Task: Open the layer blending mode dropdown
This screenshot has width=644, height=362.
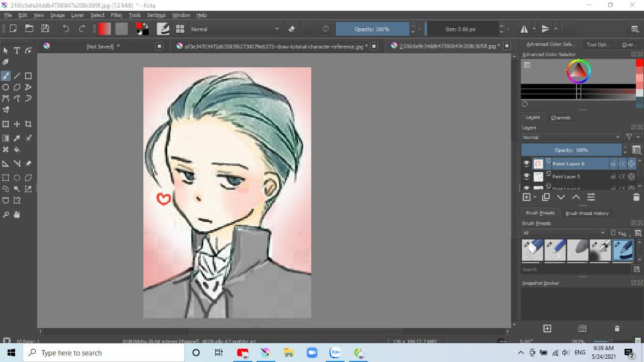Action: click(x=571, y=137)
